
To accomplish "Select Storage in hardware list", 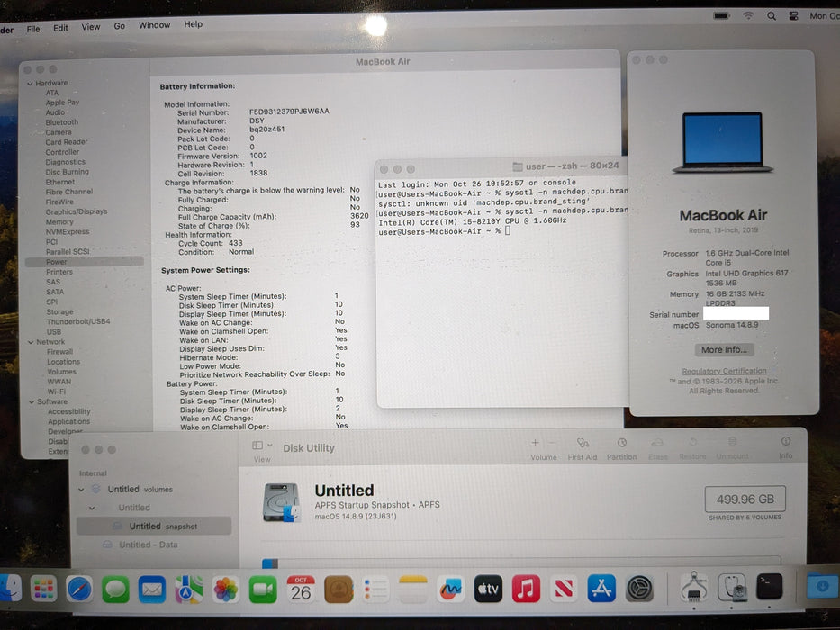I will (x=59, y=311).
